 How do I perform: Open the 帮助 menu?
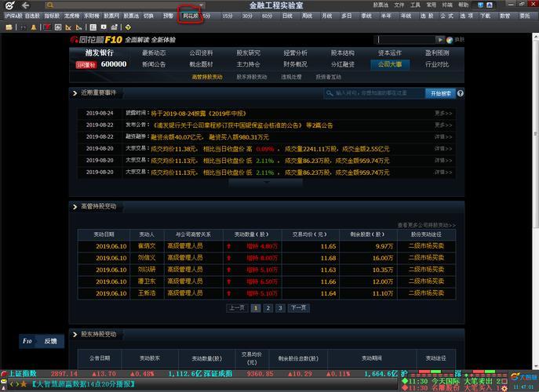(464, 5)
